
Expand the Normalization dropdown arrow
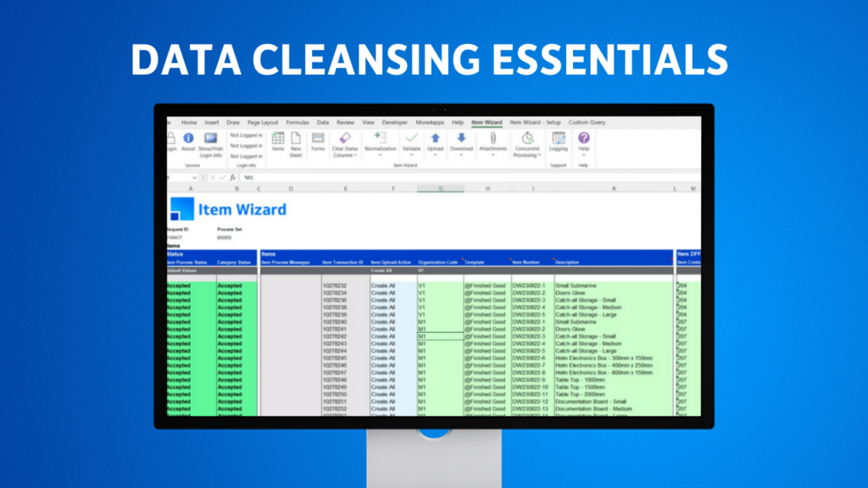pos(380,156)
